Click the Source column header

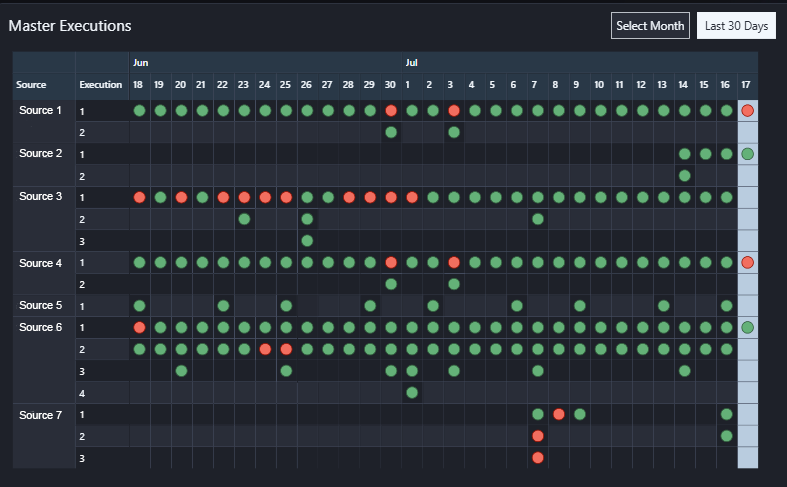(32, 85)
